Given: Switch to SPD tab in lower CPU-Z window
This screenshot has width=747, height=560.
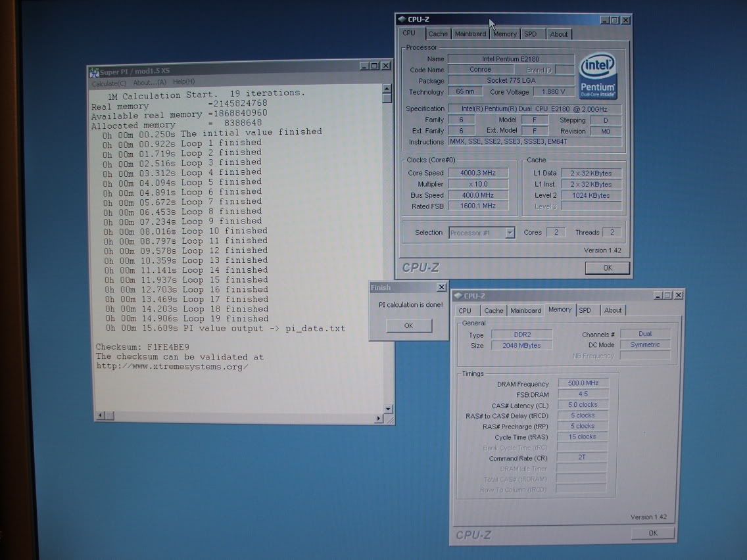Looking at the screenshot, I should point(585,310).
